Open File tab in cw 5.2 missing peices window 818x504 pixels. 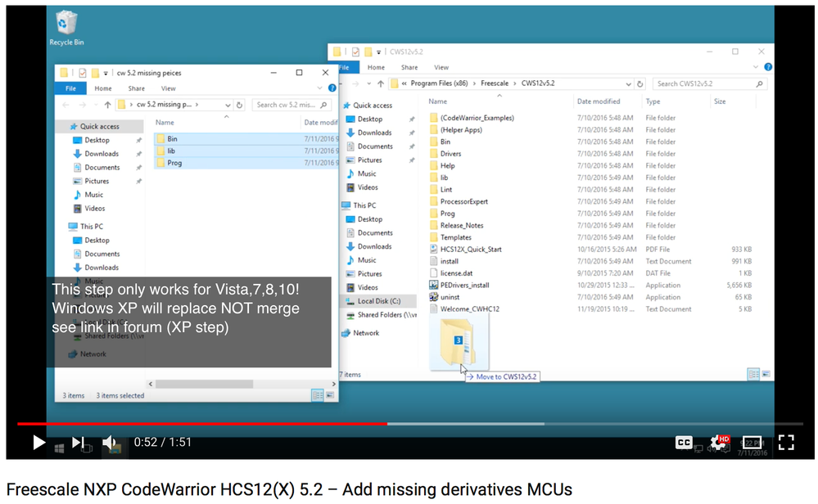click(x=70, y=88)
